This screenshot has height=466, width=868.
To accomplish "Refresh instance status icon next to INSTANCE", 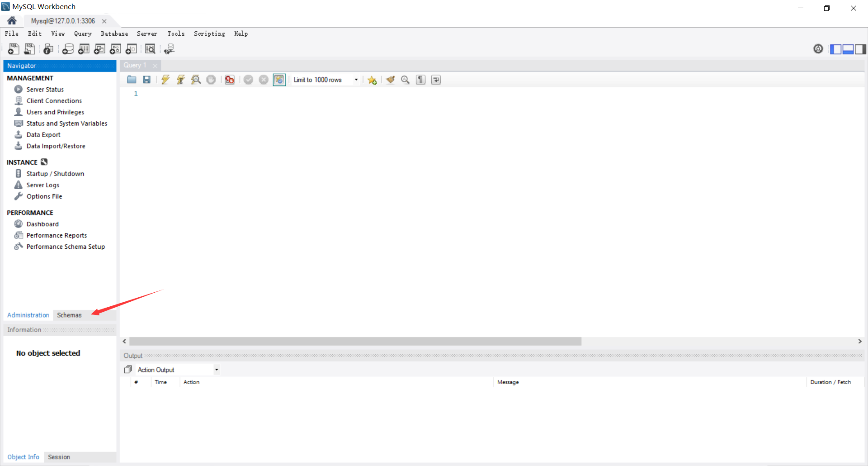I will (x=44, y=162).
